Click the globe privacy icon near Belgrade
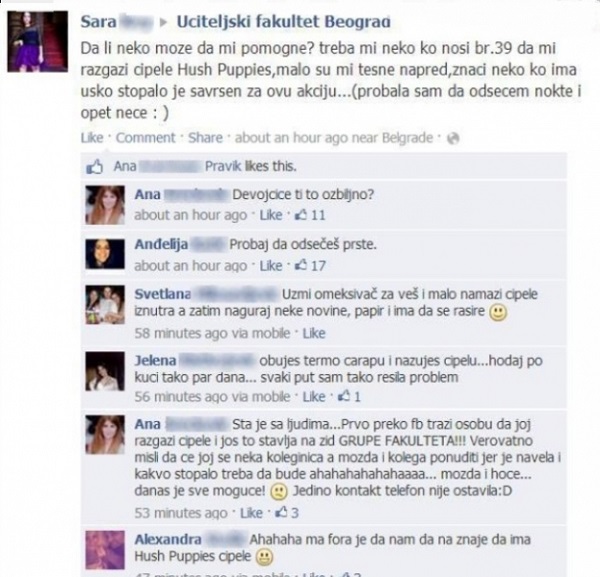This screenshot has width=600, height=577. 453,138
